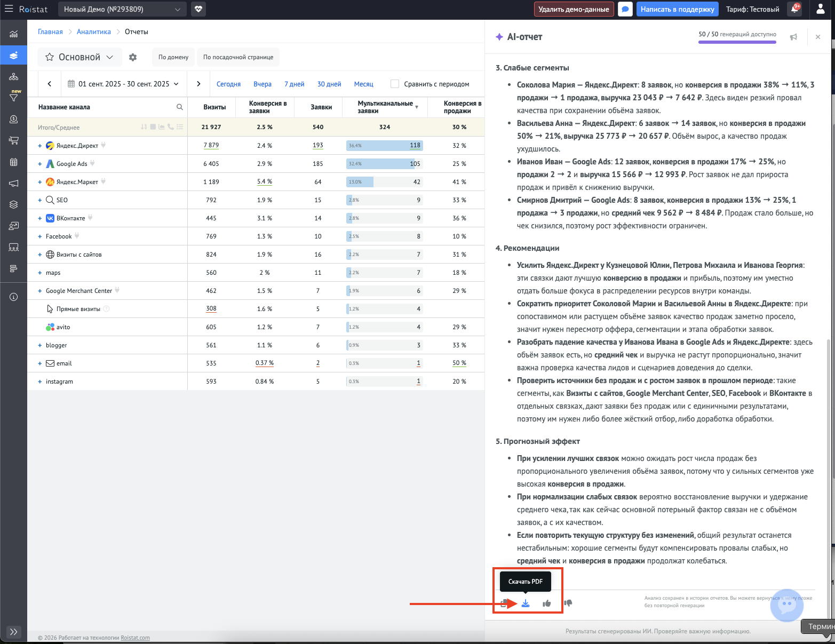Click the heartbeat health icon in top bar
835x644 pixels.
pyautogui.click(x=198, y=9)
